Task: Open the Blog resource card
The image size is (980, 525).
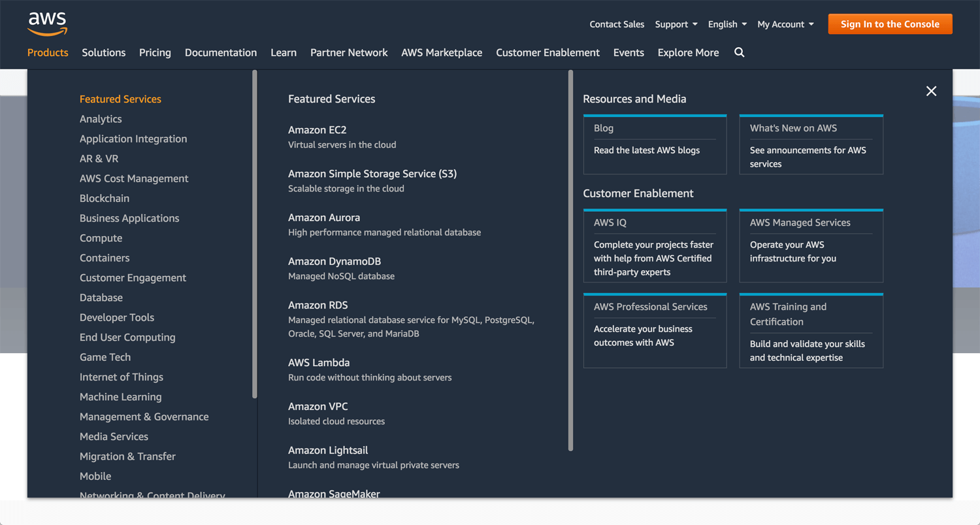Action: tap(655, 144)
